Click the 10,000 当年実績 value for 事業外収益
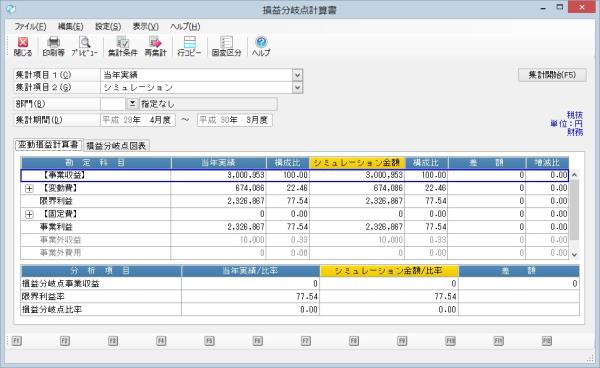This screenshot has height=368, width=600. pos(252,240)
